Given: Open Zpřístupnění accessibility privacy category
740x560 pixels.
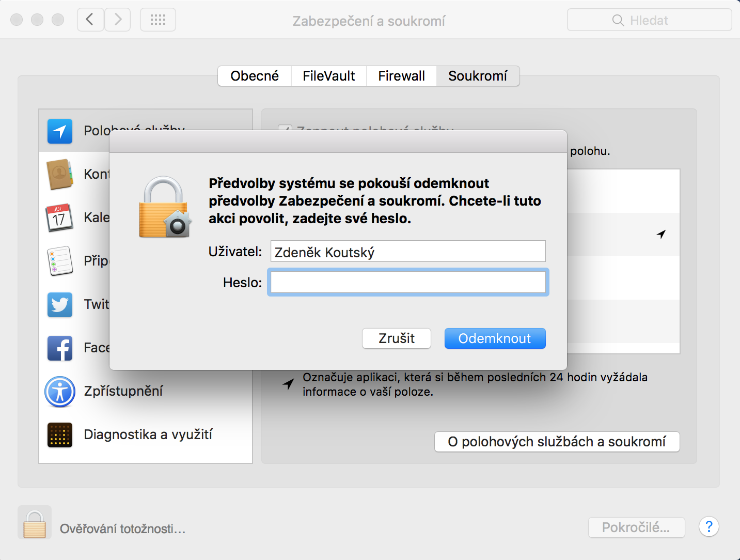Looking at the screenshot, I should click(123, 391).
